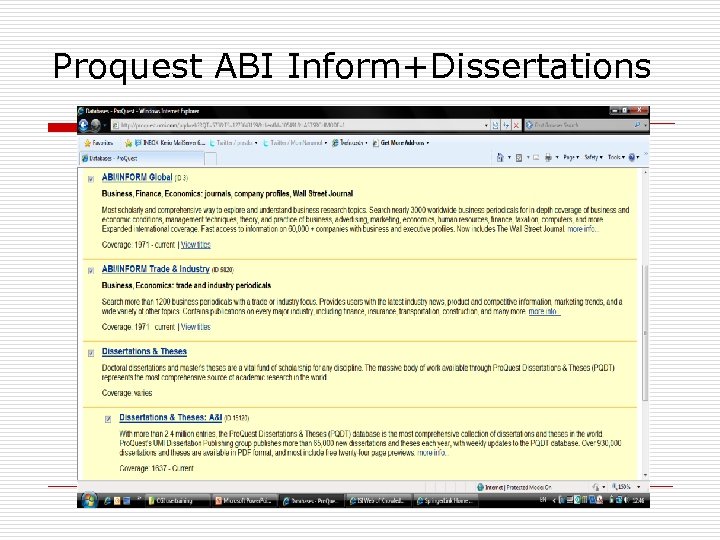
Task: Click the Read Mail icon in command bar
Action: coord(535,158)
